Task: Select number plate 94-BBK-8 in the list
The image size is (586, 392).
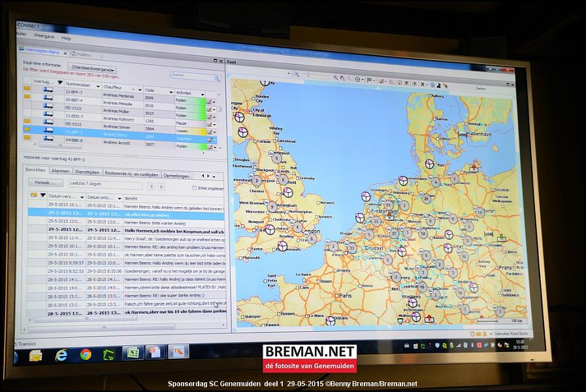Action: click(74, 140)
